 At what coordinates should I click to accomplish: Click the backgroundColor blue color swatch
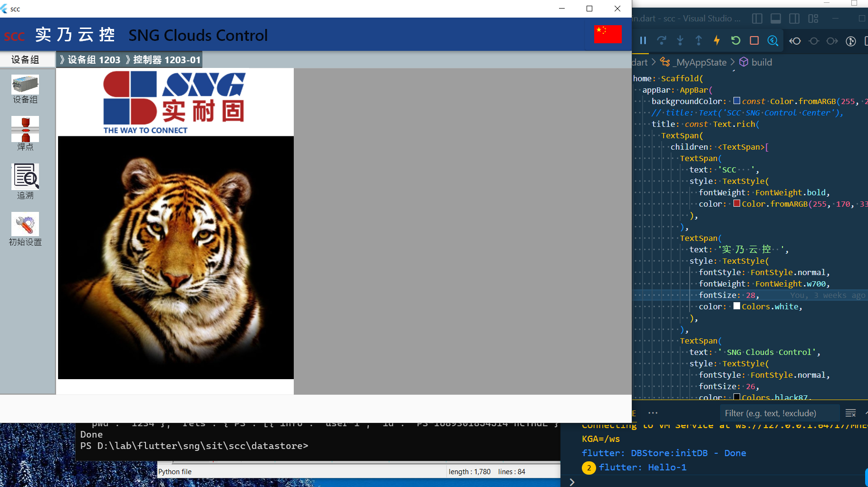click(737, 101)
